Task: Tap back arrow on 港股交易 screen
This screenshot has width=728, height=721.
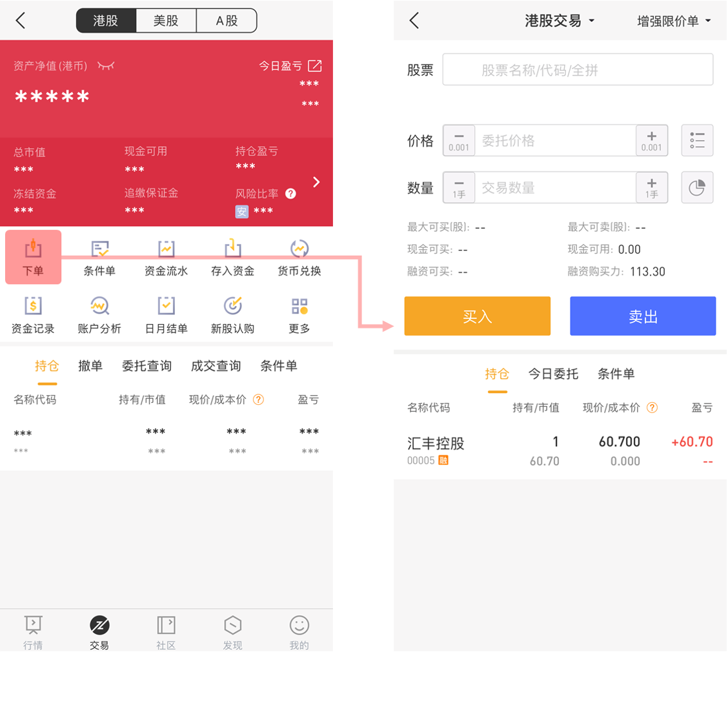Action: 414,21
